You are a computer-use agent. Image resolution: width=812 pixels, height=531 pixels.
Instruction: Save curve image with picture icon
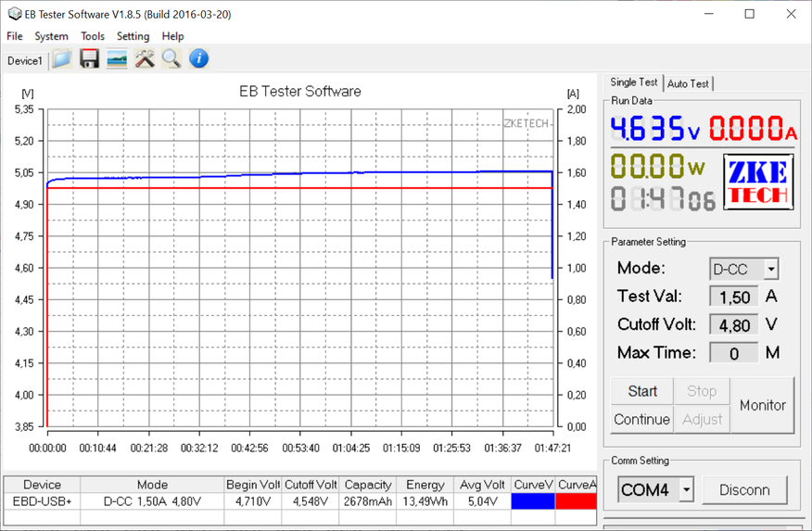point(117,59)
